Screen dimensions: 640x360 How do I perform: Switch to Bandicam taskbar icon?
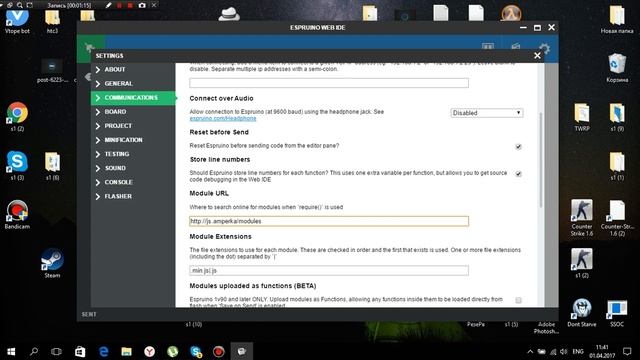coord(219,351)
